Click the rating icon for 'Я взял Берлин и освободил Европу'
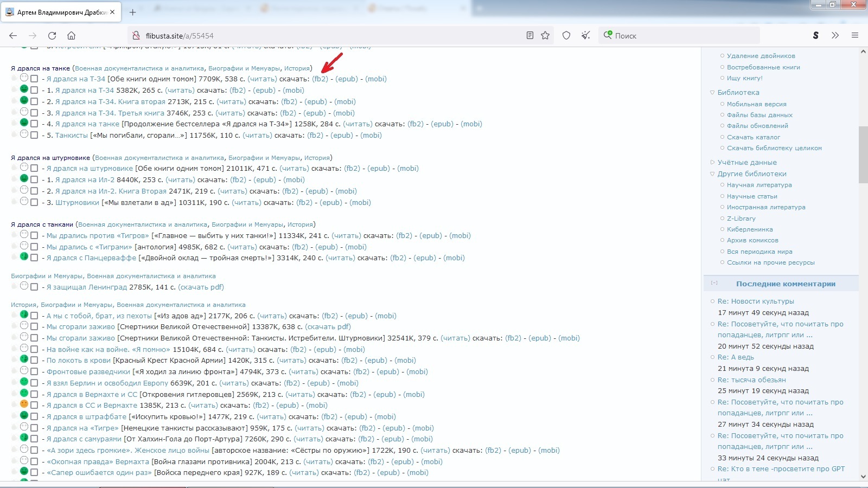 [x=24, y=382]
